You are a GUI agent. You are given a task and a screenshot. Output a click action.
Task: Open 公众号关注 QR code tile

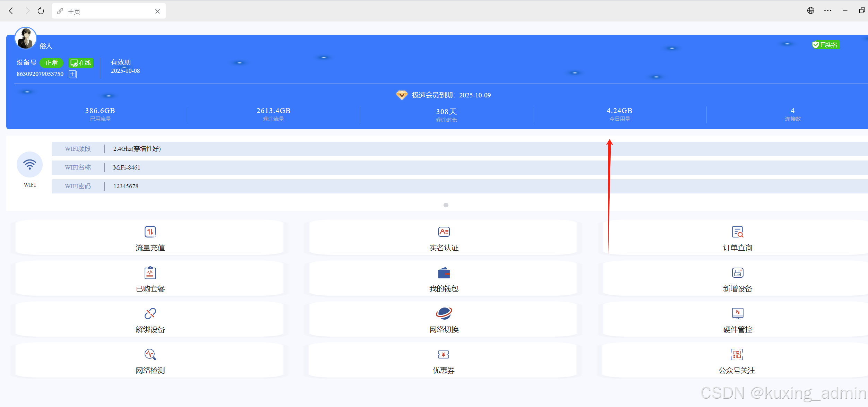click(737, 355)
